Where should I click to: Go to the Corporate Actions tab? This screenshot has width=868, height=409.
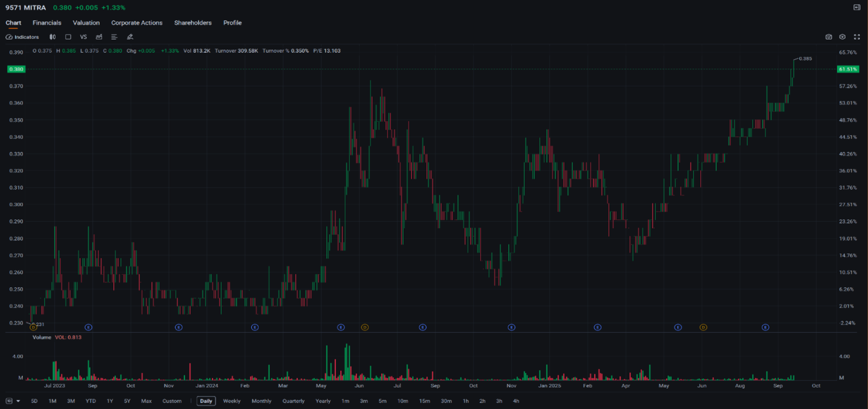(x=137, y=23)
